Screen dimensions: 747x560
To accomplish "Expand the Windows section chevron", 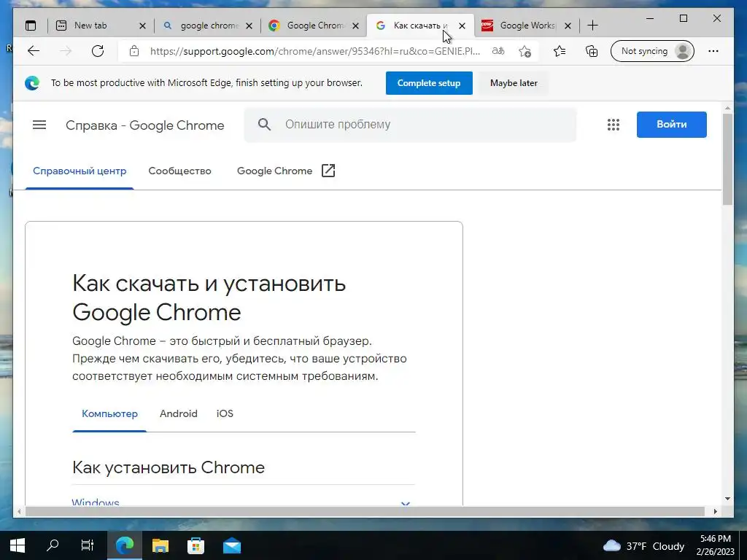I will tap(406, 503).
